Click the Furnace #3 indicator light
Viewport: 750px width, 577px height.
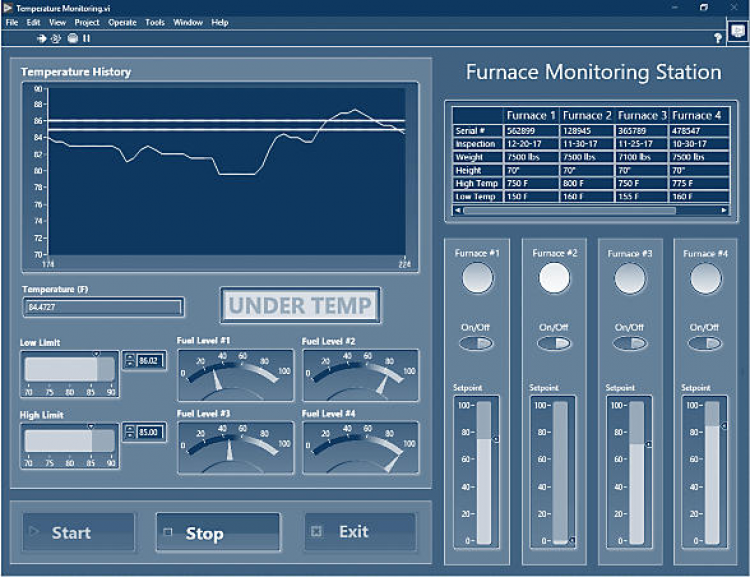coord(630,278)
